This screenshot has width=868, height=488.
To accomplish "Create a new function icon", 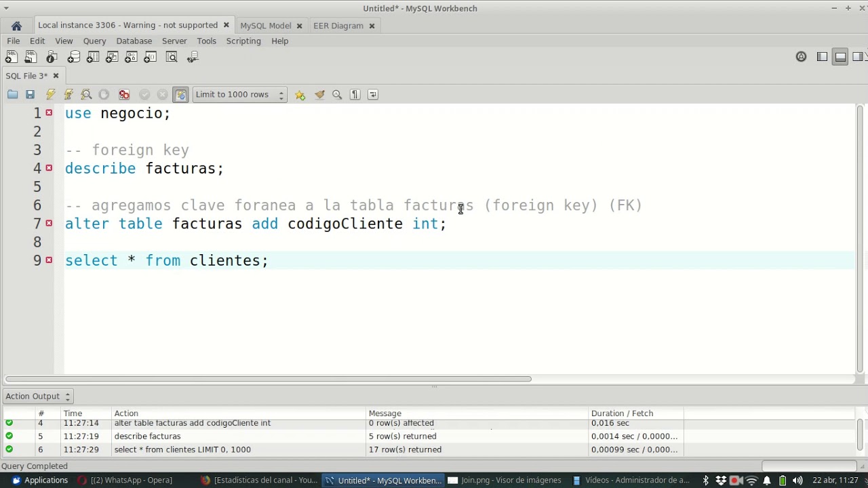I will (150, 58).
